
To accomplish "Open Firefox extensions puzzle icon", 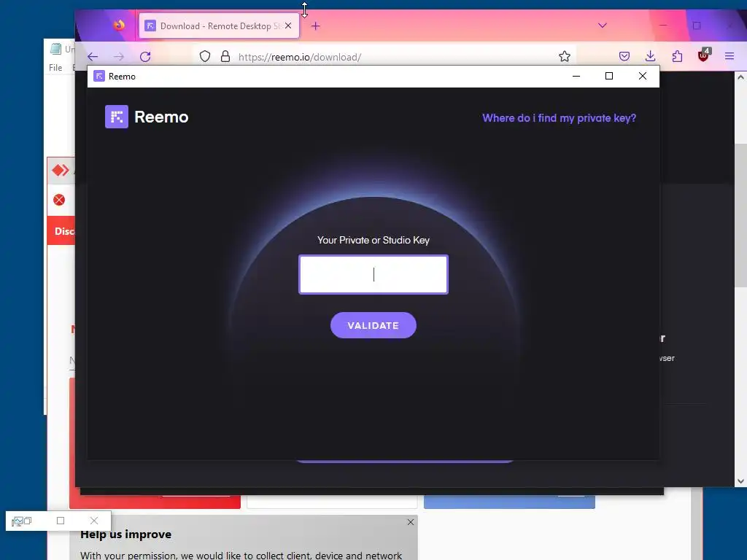I will tap(677, 57).
